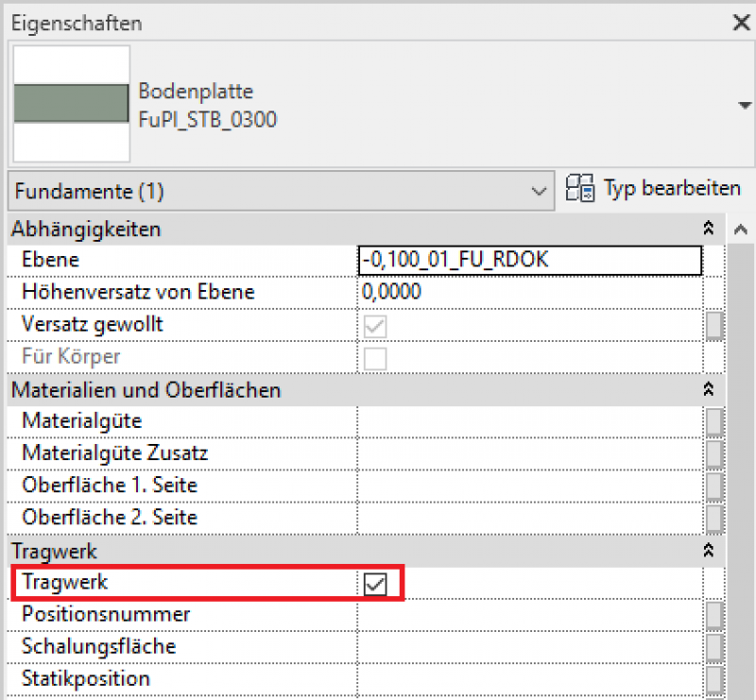Click the Höhenversatz von Ebene value field
This screenshot has width=756, height=700.
coord(530,293)
